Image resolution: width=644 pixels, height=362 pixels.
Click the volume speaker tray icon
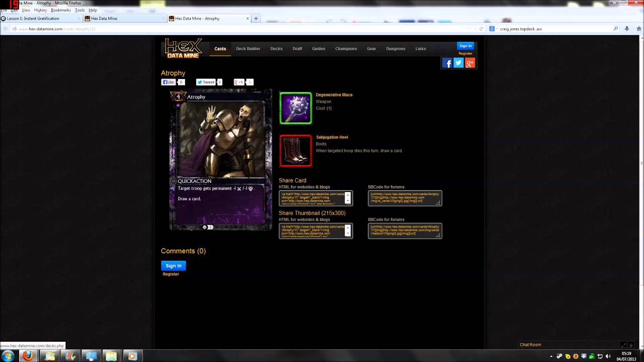(x=608, y=356)
